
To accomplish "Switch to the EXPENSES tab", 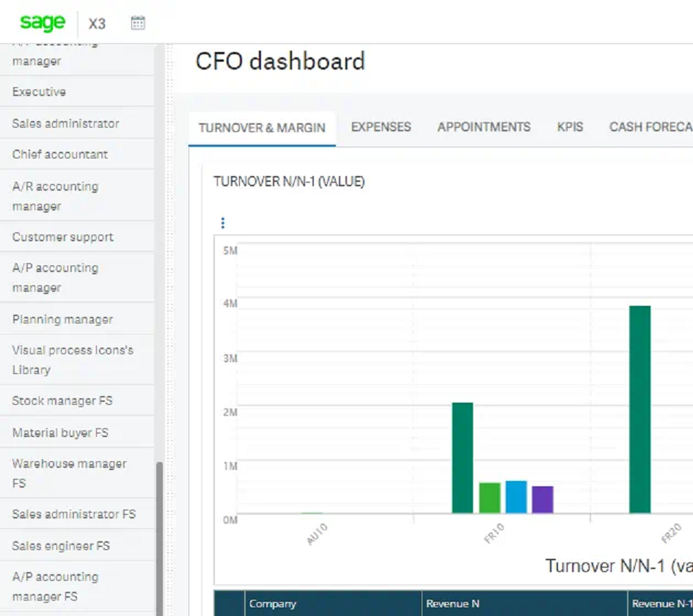I will coord(381,126).
